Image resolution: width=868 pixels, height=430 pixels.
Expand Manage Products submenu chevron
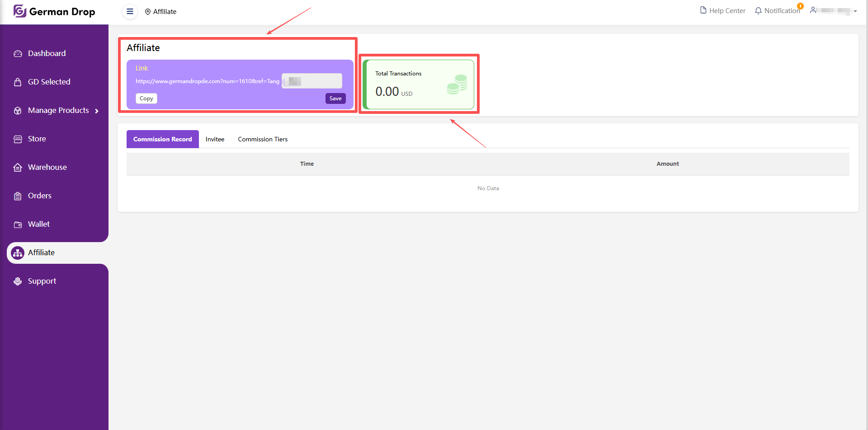coord(97,111)
